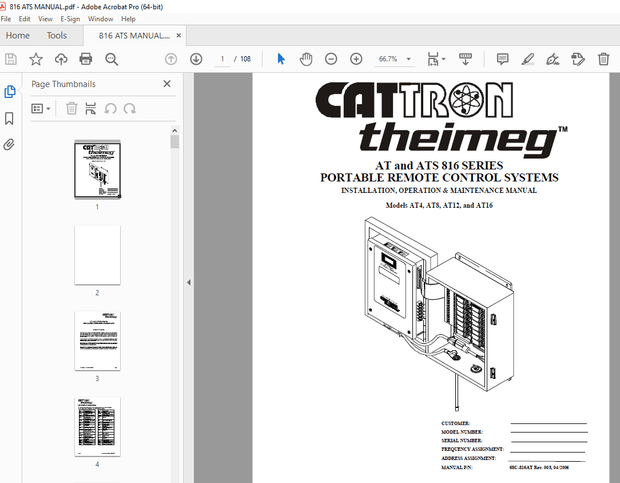Select the highlight pen tool

tap(527, 59)
